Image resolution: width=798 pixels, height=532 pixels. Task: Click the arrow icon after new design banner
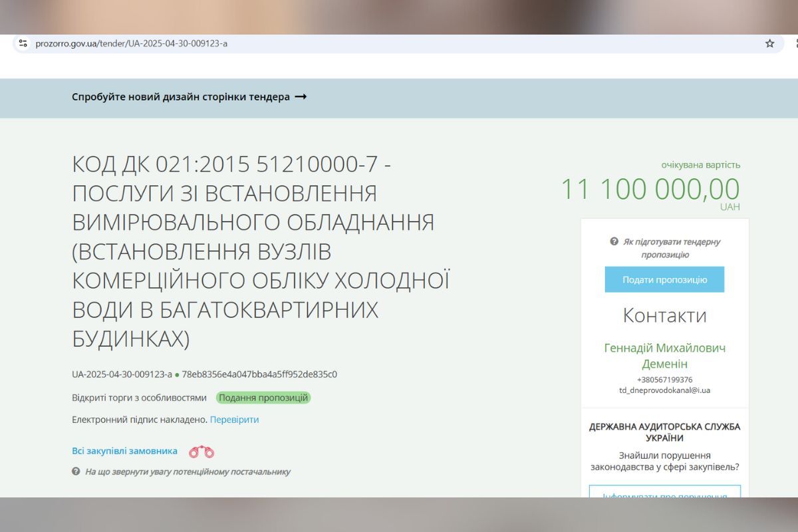[x=301, y=97]
